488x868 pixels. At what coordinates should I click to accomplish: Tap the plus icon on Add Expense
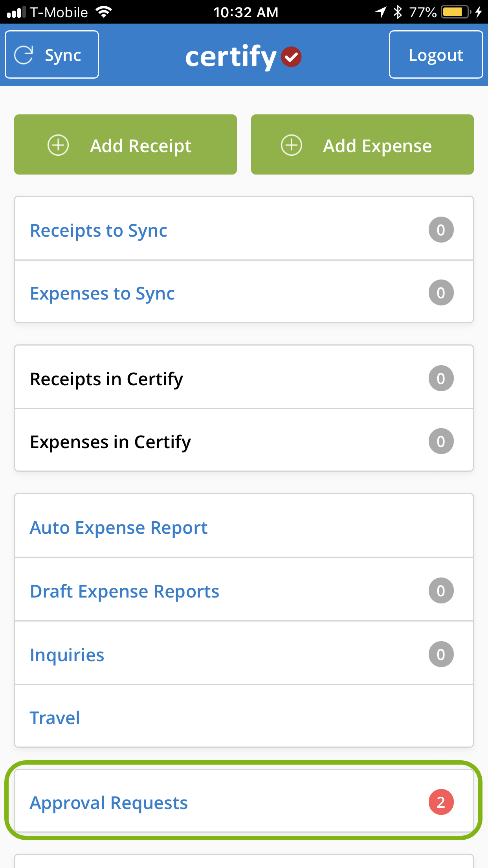292,145
